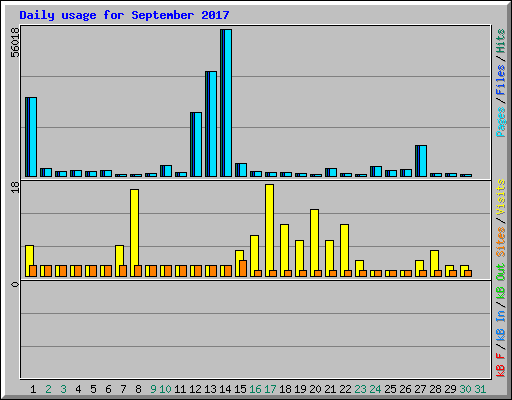Click the '56018' maximum hits axis value
The width and height of the screenshot is (512, 400).
point(15,42)
